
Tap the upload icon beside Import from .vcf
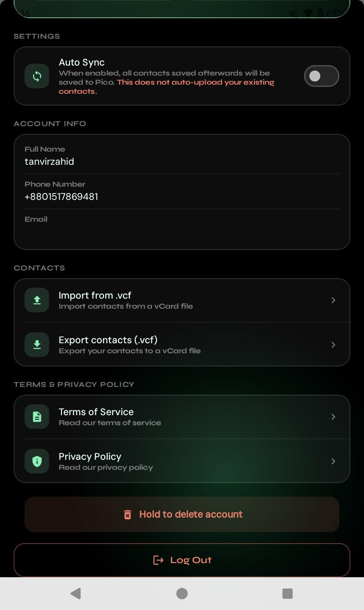click(37, 300)
